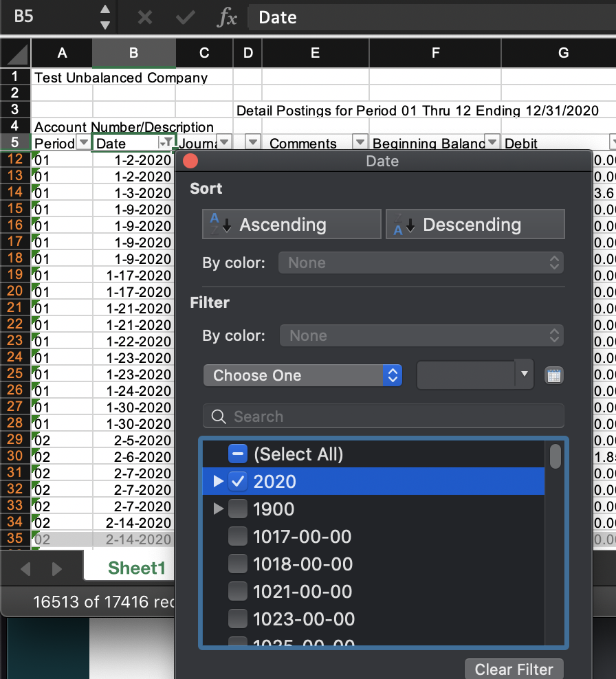Cancel formula bar entry with X icon
Screen dimensions: 616x679
click(x=144, y=18)
